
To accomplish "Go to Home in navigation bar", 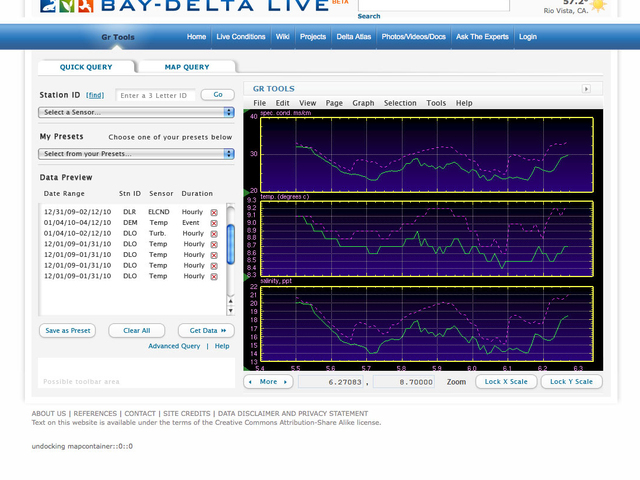I will [196, 37].
